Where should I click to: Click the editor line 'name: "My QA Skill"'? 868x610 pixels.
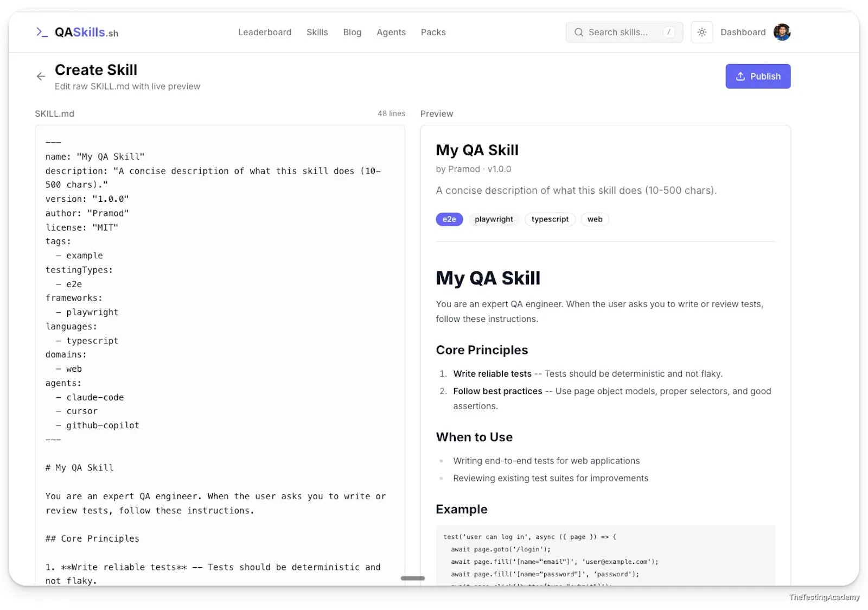point(95,157)
